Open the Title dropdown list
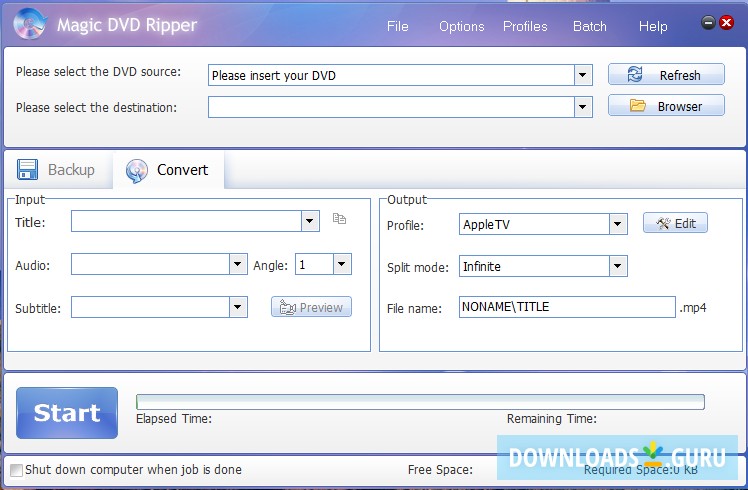 [310, 221]
